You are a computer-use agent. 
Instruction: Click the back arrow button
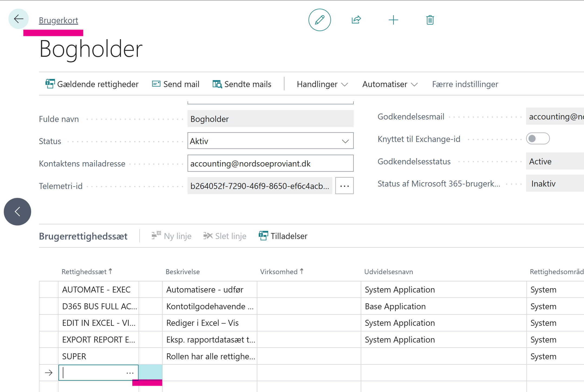[18, 19]
